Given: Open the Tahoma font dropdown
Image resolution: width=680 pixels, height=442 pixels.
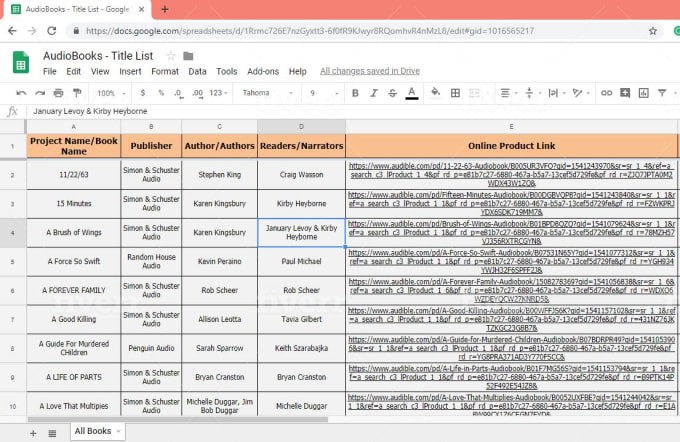Looking at the screenshot, I should click(268, 93).
